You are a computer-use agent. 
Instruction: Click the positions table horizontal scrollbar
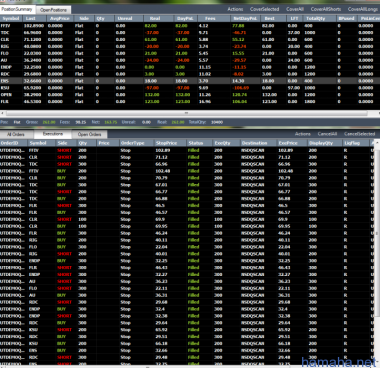[187, 113]
